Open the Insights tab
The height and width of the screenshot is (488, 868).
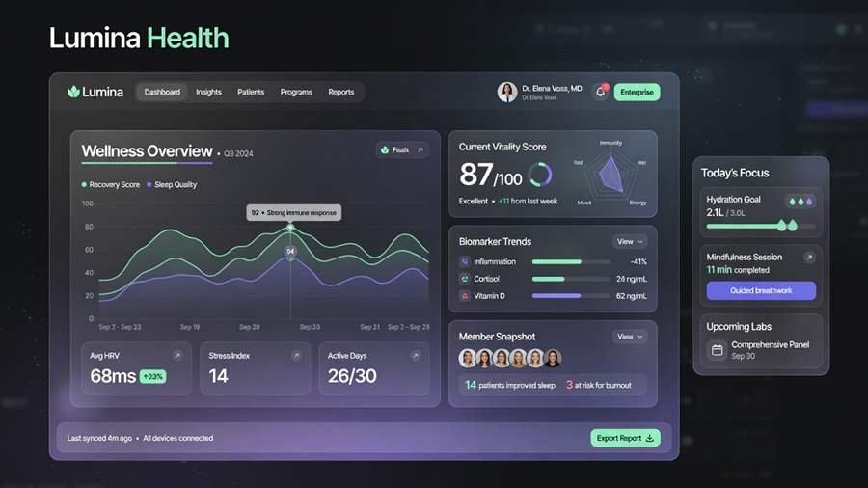208,92
